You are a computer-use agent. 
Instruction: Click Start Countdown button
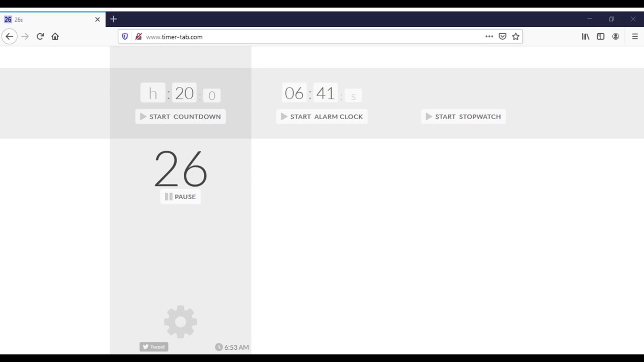(181, 116)
